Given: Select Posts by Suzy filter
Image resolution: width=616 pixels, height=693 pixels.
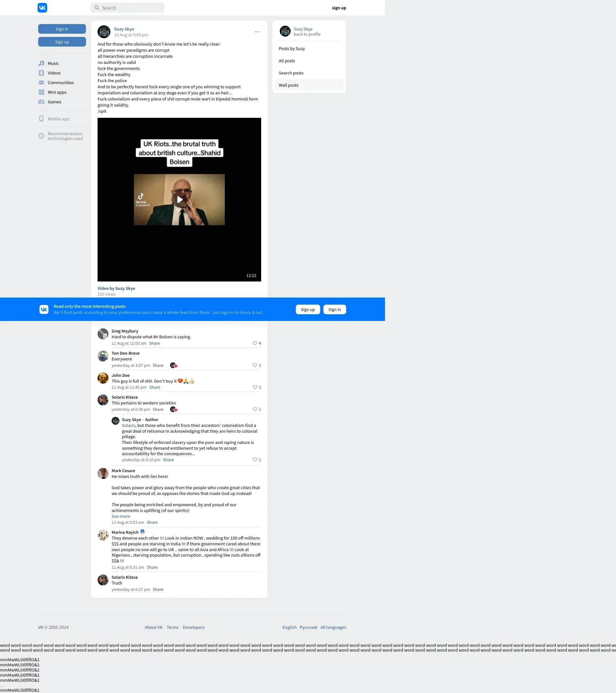Looking at the screenshot, I should 292,48.
